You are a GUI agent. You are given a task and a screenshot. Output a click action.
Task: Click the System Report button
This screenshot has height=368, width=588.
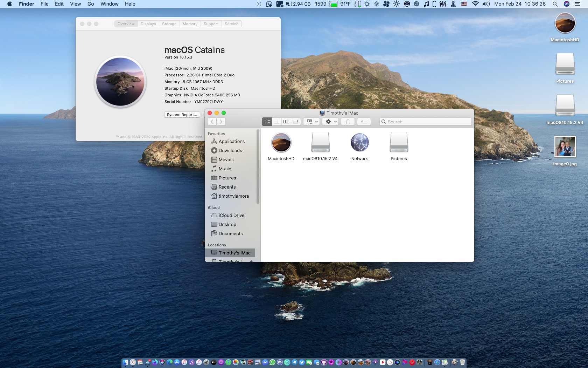[x=182, y=115]
